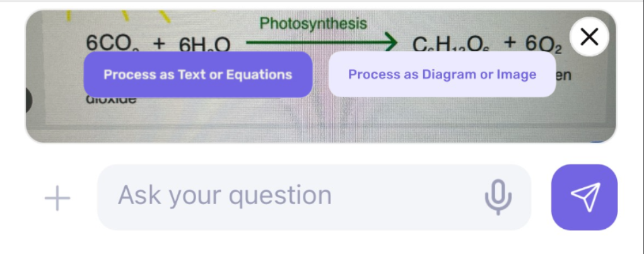Tap the plus icon to add attachment
Viewport: 644px width, 254px height.
[x=57, y=198]
